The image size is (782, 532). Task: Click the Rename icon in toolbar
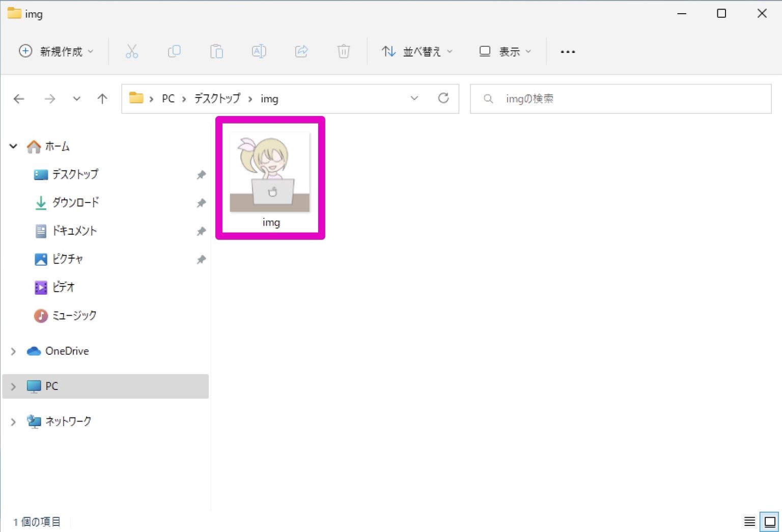click(259, 51)
